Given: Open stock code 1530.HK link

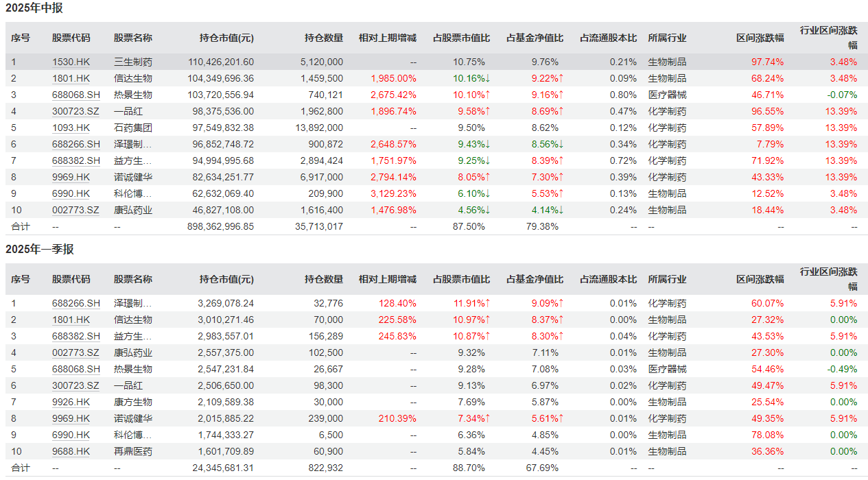Looking at the screenshot, I should point(71,62).
